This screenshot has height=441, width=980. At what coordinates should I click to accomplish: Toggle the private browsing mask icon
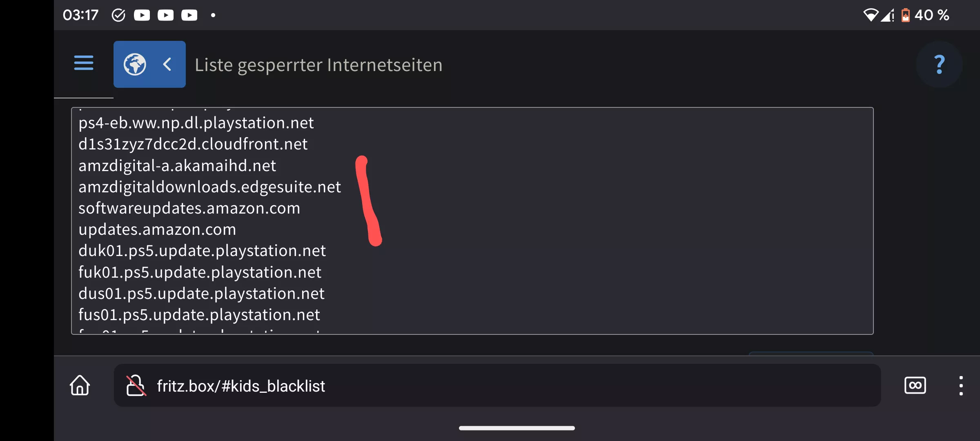click(x=915, y=385)
